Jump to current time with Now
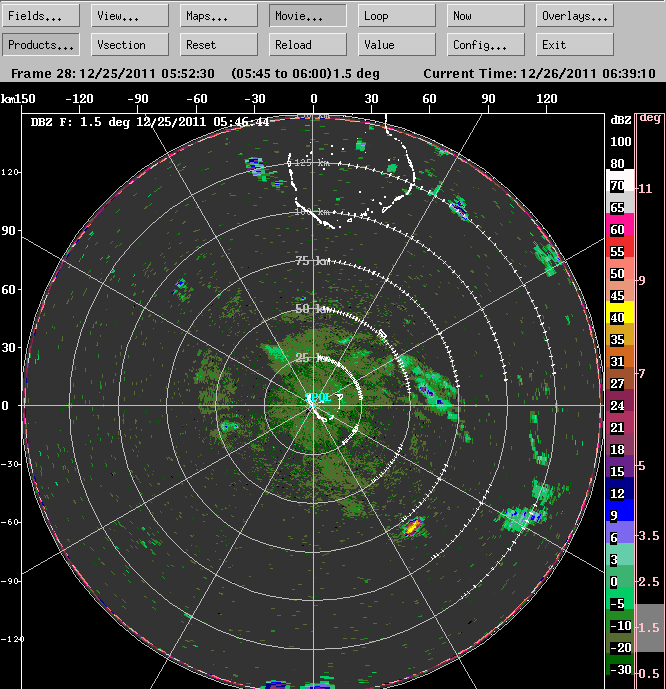The image size is (666, 689). pyautogui.click(x=486, y=16)
